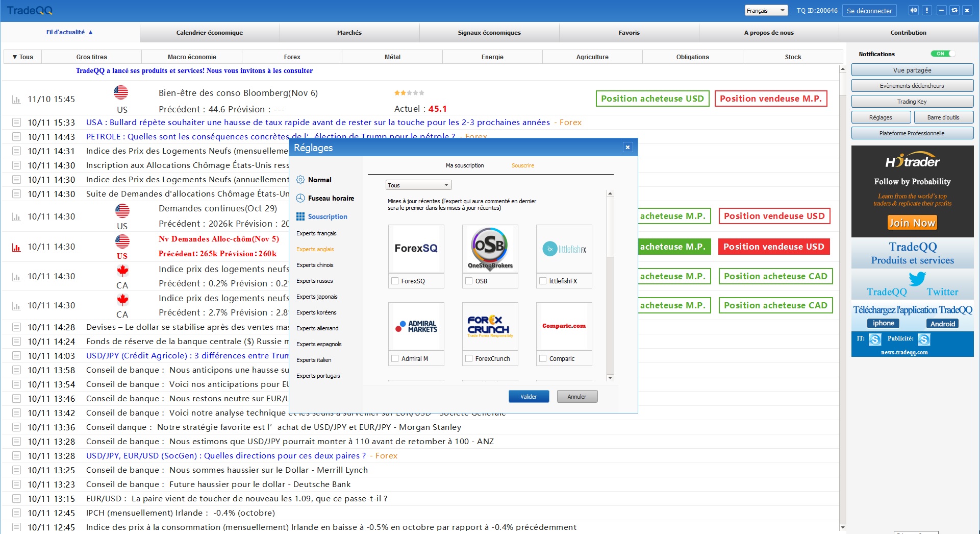
Task: Expand the Tous category menu in the news bar
Action: [x=22, y=57]
